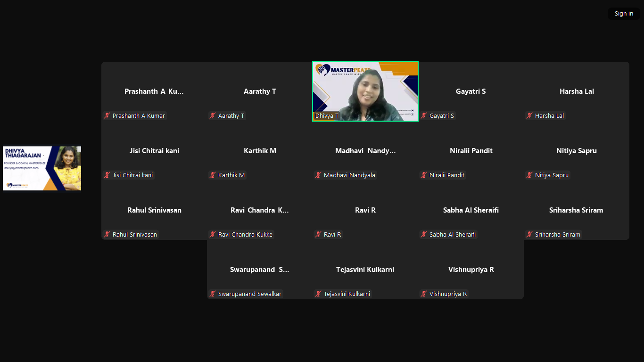Click Karthik M's microphone status icon
644x362 pixels.
pyautogui.click(x=212, y=175)
